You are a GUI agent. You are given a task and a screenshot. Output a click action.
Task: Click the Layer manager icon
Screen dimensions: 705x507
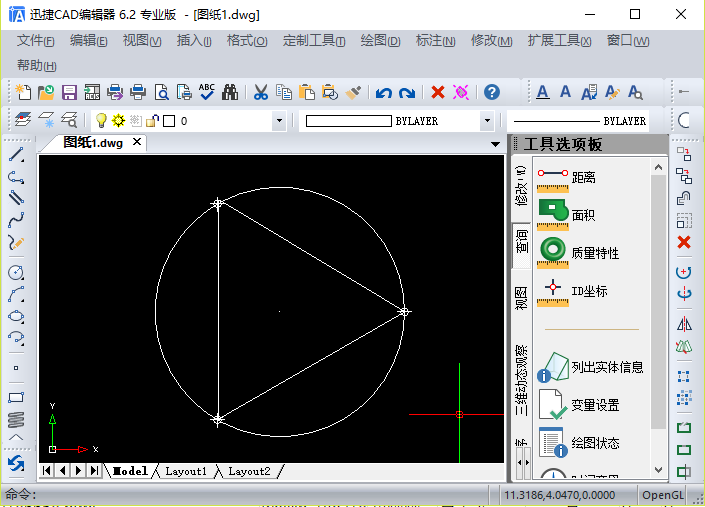23,120
